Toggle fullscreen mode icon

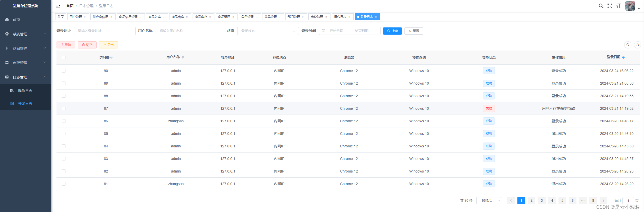click(x=610, y=6)
